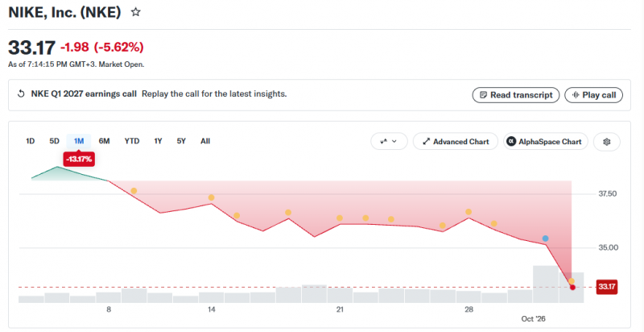The height and width of the screenshot is (332, 644).
Task: Click the AlphaSpace logo icon
Action: coord(511,142)
